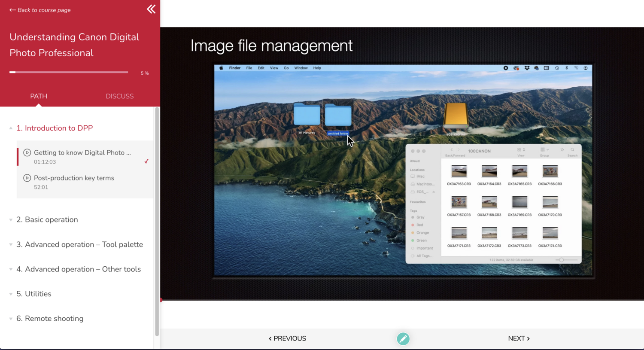644x350 pixels.
Task: Open the Go menu in the Finder menu bar
Action: click(x=286, y=67)
